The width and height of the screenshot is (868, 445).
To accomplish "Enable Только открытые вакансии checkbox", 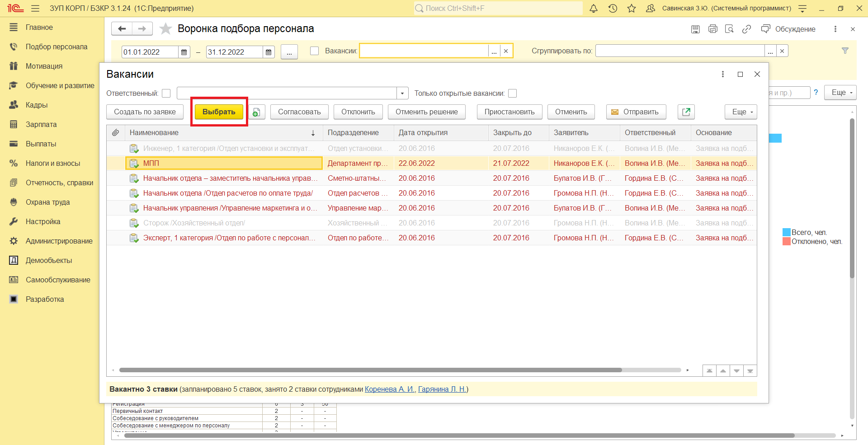I will pos(512,94).
